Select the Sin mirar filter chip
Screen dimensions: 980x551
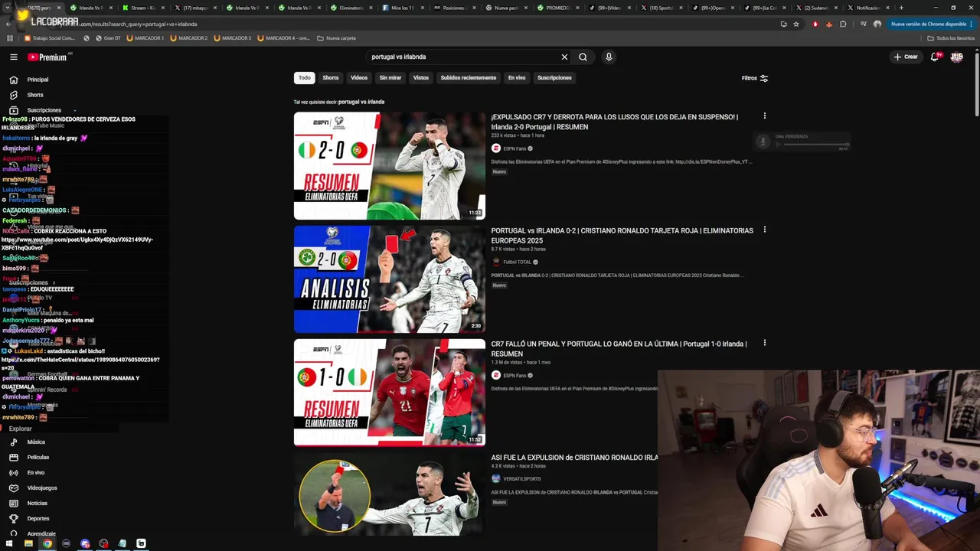tap(390, 77)
